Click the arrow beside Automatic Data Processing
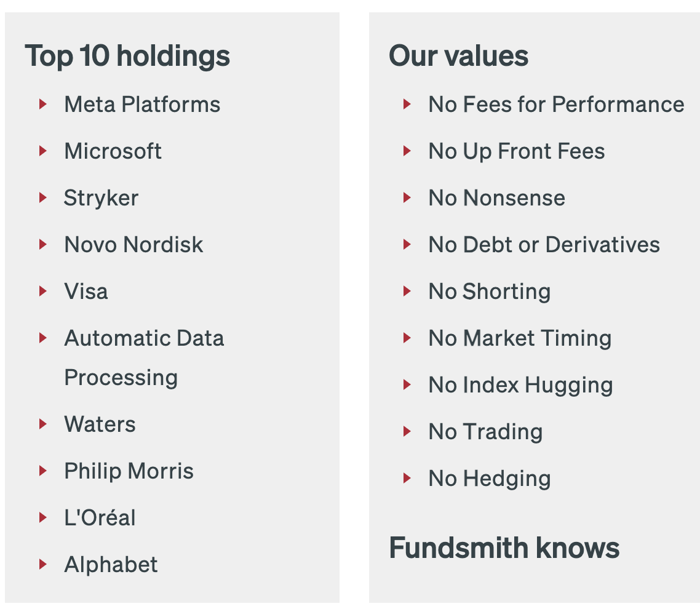700x609 pixels. [43, 338]
